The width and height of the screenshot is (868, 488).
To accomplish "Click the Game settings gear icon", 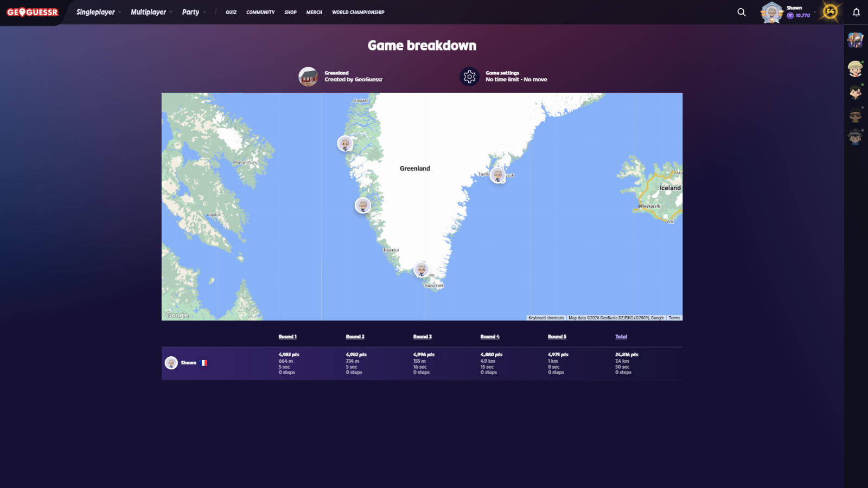I will coord(469,76).
